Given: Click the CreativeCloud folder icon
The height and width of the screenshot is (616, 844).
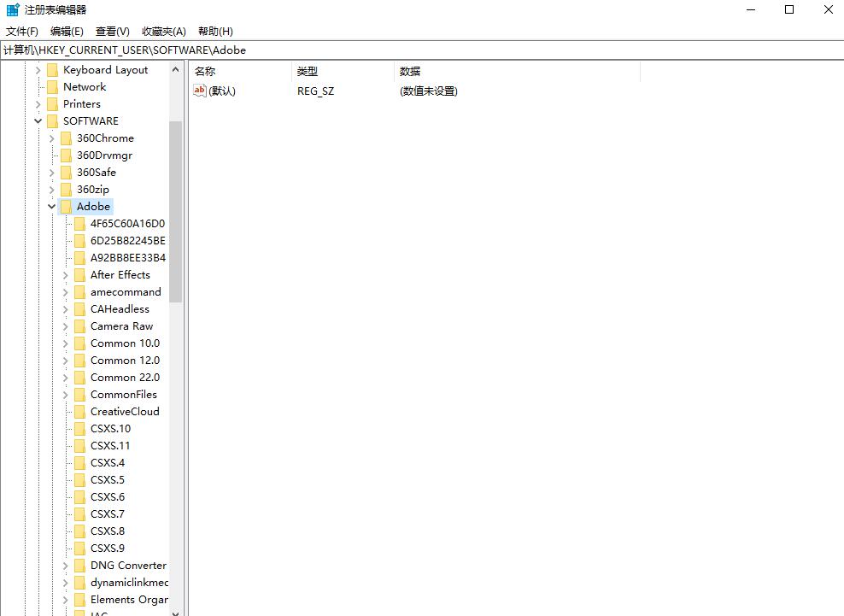Looking at the screenshot, I should click(80, 411).
